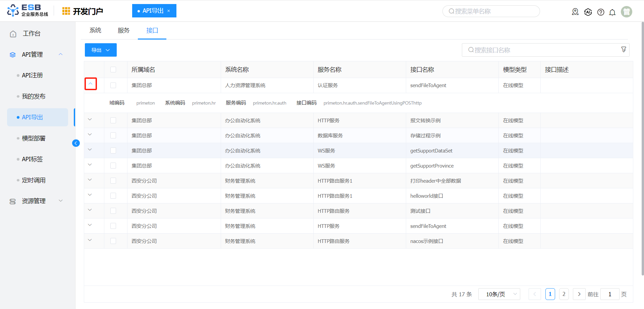This screenshot has width=644, height=309.
Task: Check the box for sendFileToAgent 认证服务 row
Action: (x=113, y=85)
